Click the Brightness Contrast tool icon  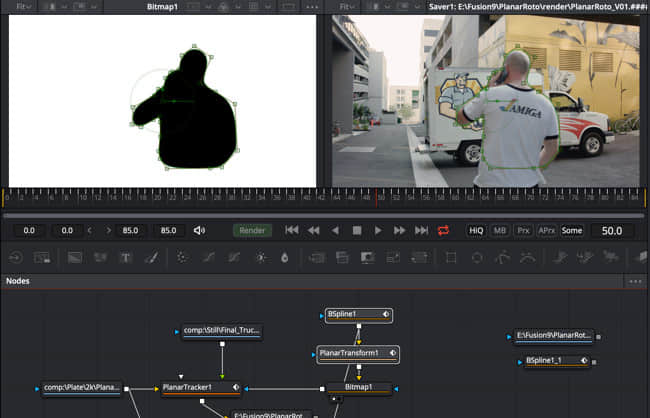(x=260, y=257)
